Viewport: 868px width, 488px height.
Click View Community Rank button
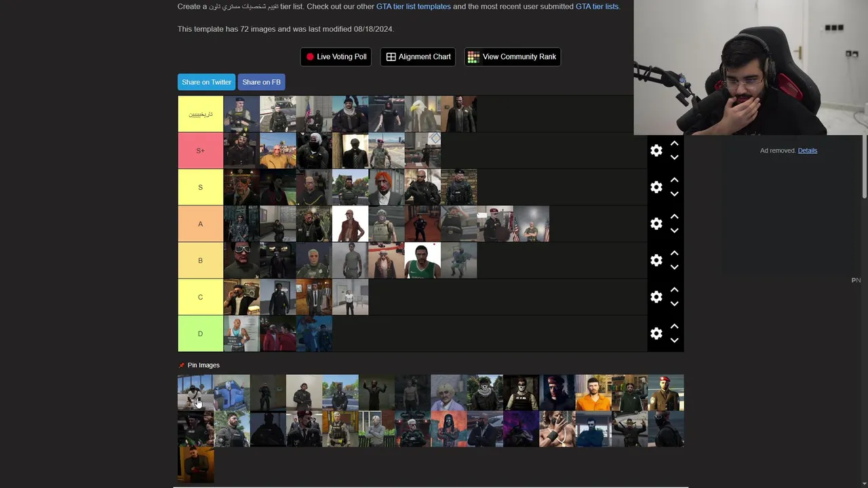pyautogui.click(x=512, y=57)
